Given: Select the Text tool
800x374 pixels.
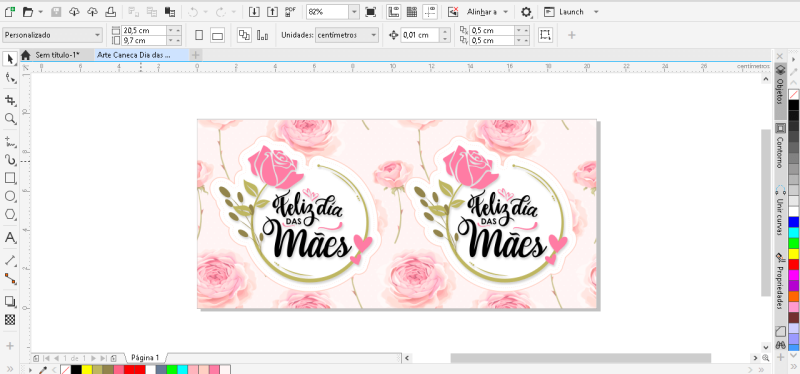Looking at the screenshot, I should pyautogui.click(x=10, y=237).
